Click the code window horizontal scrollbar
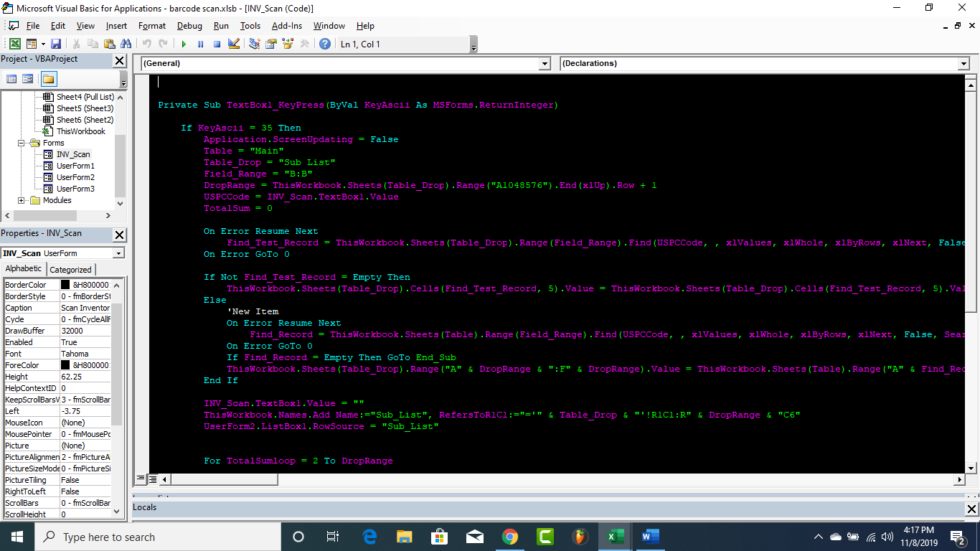The image size is (980, 551). click(x=560, y=479)
